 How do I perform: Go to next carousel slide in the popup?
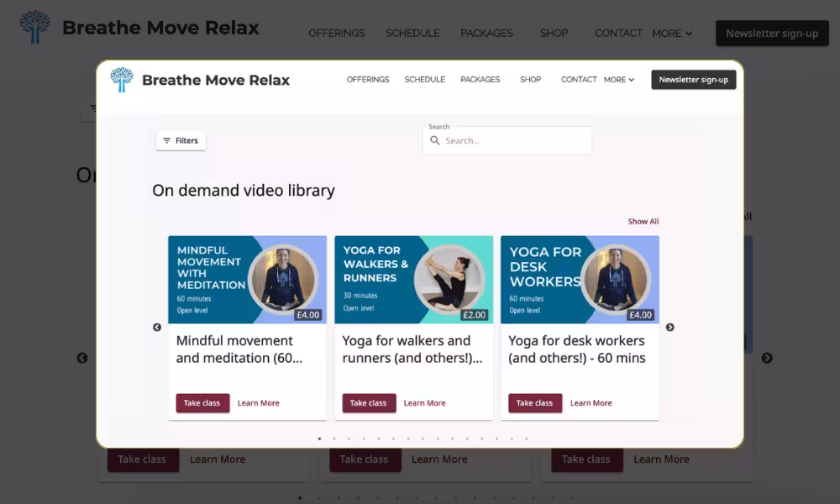click(x=669, y=328)
